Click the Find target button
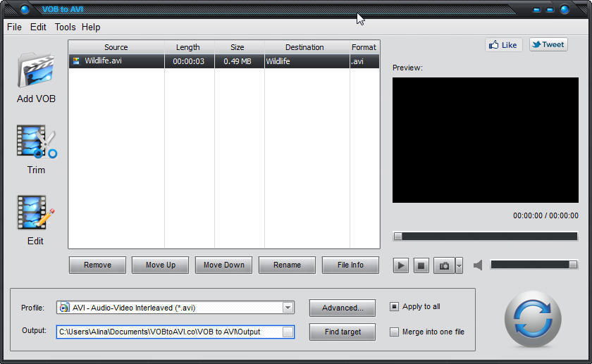This screenshot has width=592, height=364. pos(343,332)
